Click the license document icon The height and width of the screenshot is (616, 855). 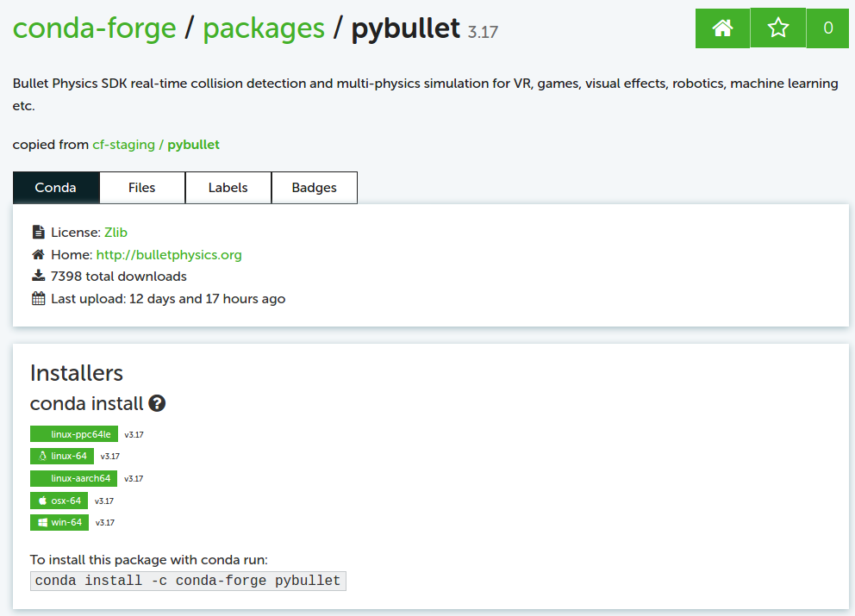38,232
